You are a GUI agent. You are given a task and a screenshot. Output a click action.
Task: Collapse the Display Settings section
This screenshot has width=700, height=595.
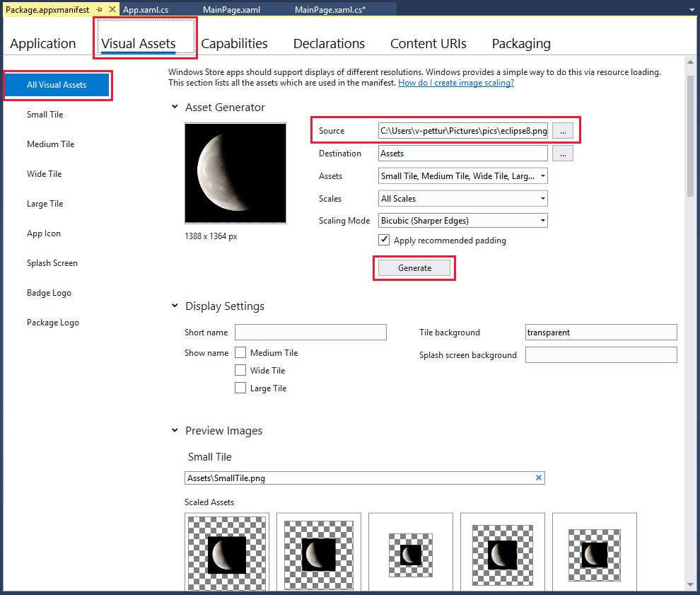(x=175, y=306)
